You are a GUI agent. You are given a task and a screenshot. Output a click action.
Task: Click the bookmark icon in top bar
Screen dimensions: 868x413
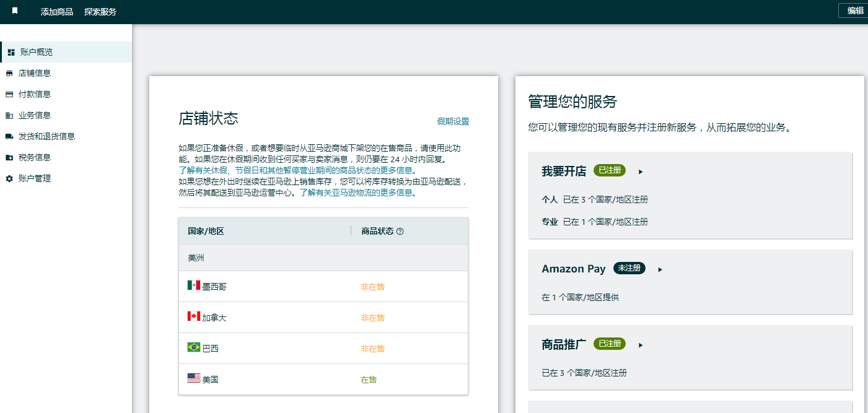tap(15, 11)
